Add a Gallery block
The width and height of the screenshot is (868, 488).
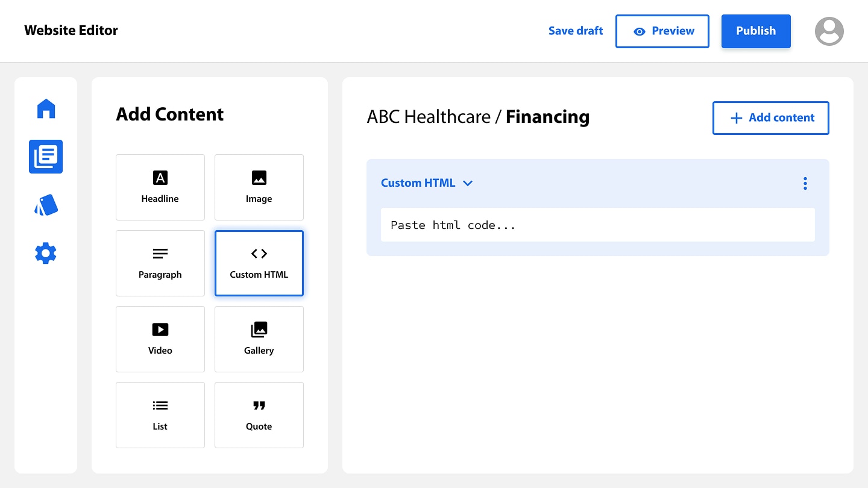click(259, 339)
